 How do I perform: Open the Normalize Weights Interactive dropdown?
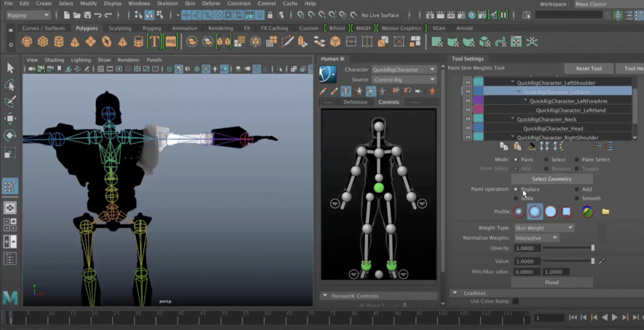pyautogui.click(x=536, y=238)
